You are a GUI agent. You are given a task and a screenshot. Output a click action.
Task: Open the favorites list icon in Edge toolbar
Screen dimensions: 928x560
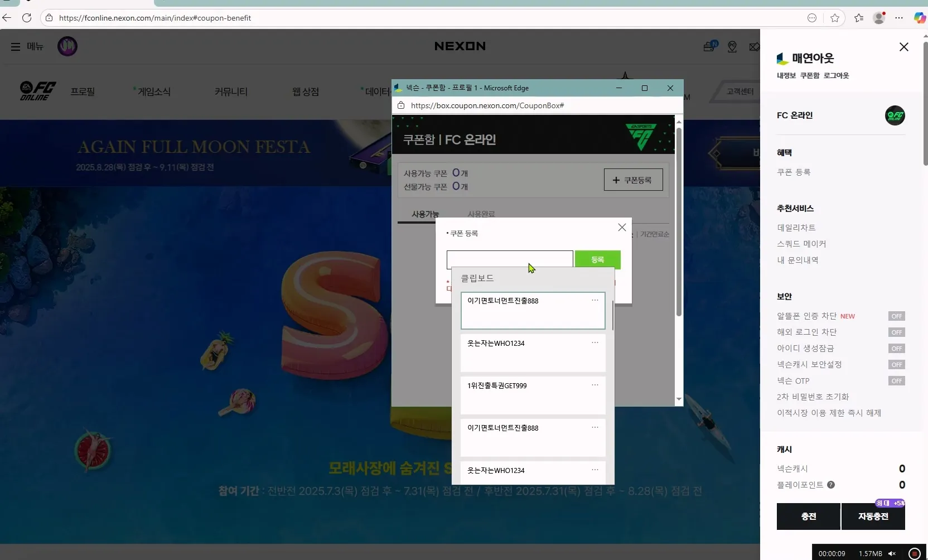(x=859, y=18)
